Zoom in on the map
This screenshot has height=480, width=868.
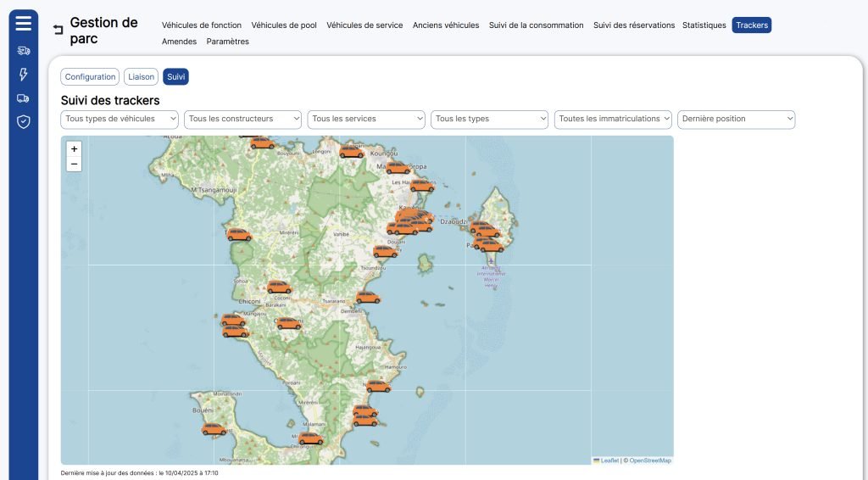coord(75,149)
